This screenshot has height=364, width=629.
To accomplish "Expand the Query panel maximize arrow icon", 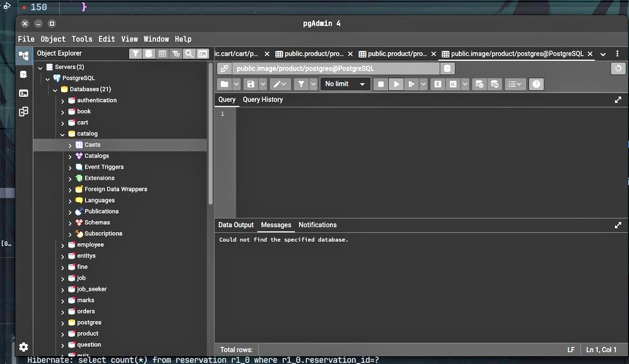I will 618,100.
